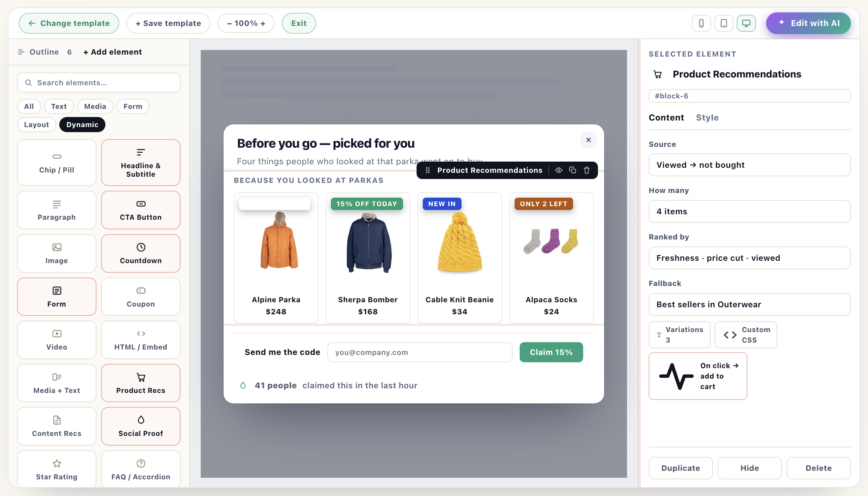Decrease zoom with the minus control
Image resolution: width=868 pixels, height=496 pixels.
(x=229, y=23)
